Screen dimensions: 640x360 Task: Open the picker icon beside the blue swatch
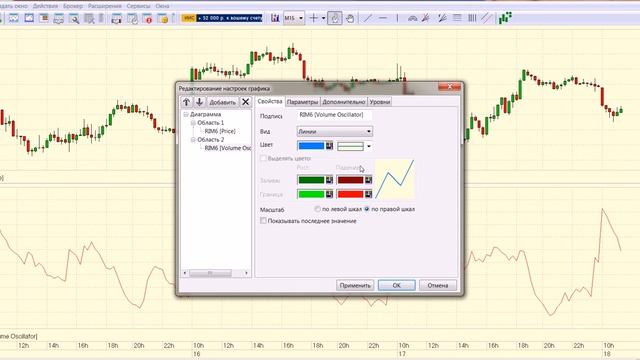(329, 146)
